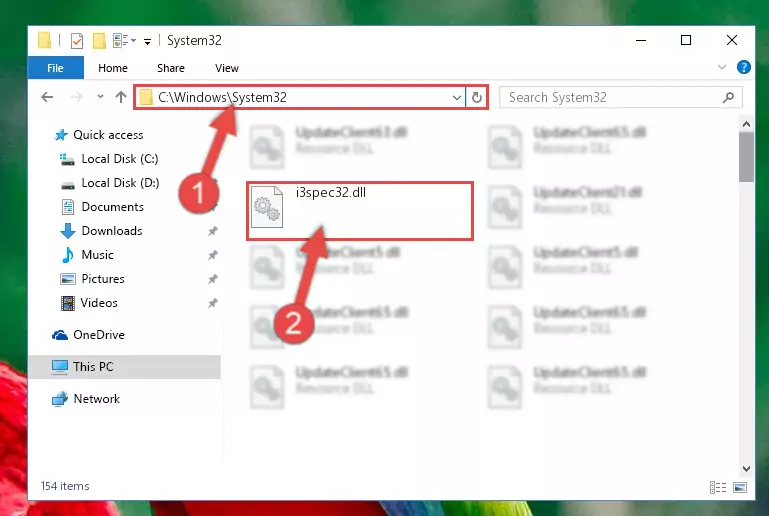
Task: Open the Share ribbon tab
Action: (x=171, y=68)
